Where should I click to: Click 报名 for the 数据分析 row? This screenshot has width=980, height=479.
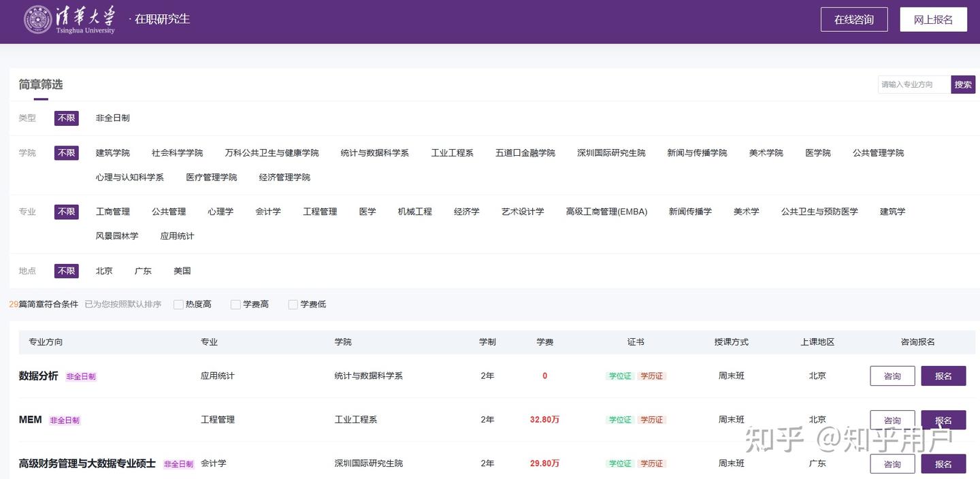(x=943, y=376)
